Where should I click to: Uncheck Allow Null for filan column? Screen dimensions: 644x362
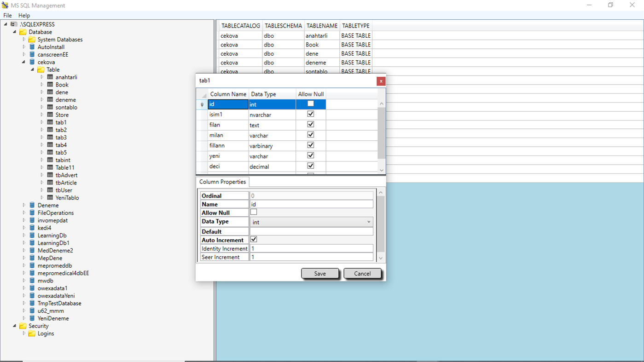[x=311, y=124]
